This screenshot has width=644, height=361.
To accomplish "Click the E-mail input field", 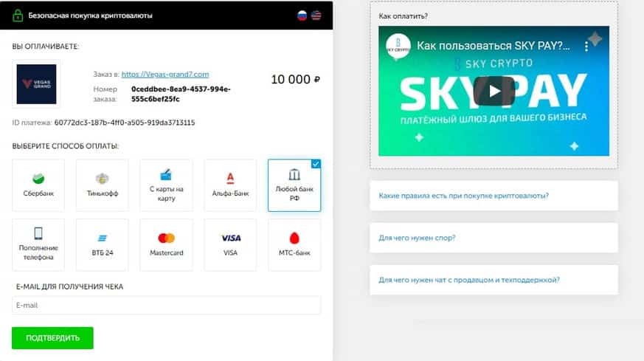I will click(x=166, y=305).
